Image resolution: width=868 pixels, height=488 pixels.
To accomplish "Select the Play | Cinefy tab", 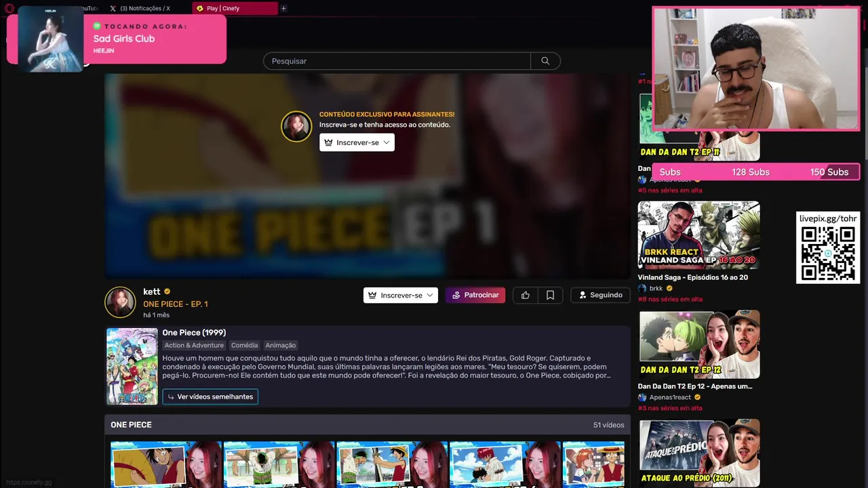I will [x=234, y=8].
